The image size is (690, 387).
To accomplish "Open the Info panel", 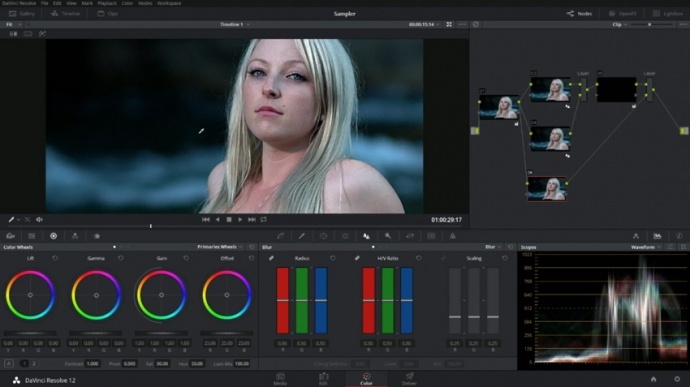I will [x=679, y=236].
